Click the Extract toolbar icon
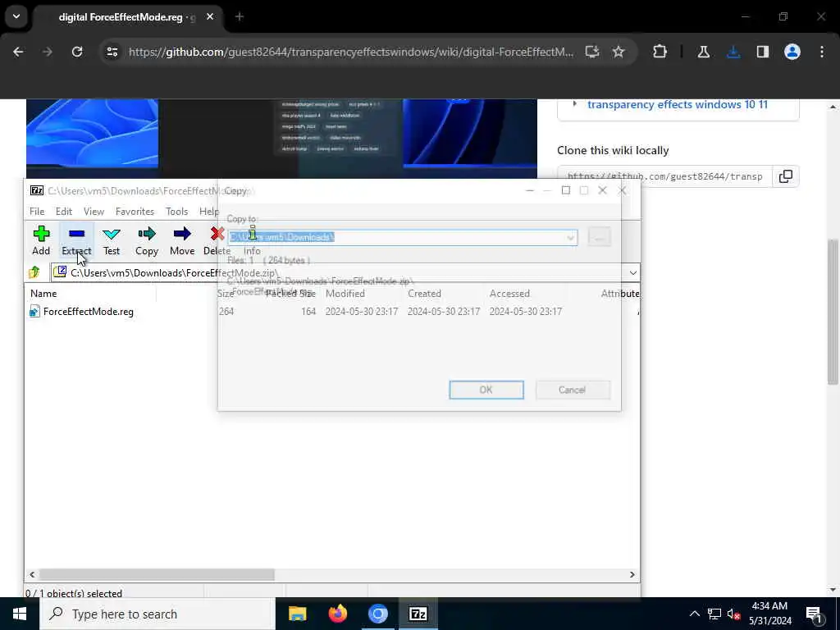 pos(76,240)
